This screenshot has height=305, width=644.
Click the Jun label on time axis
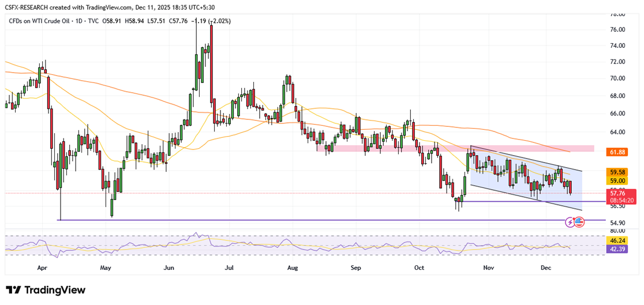click(x=169, y=268)
